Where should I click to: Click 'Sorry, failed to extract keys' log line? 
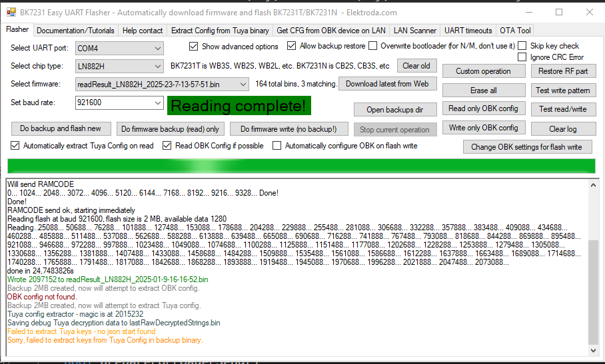pyautogui.click(x=105, y=340)
